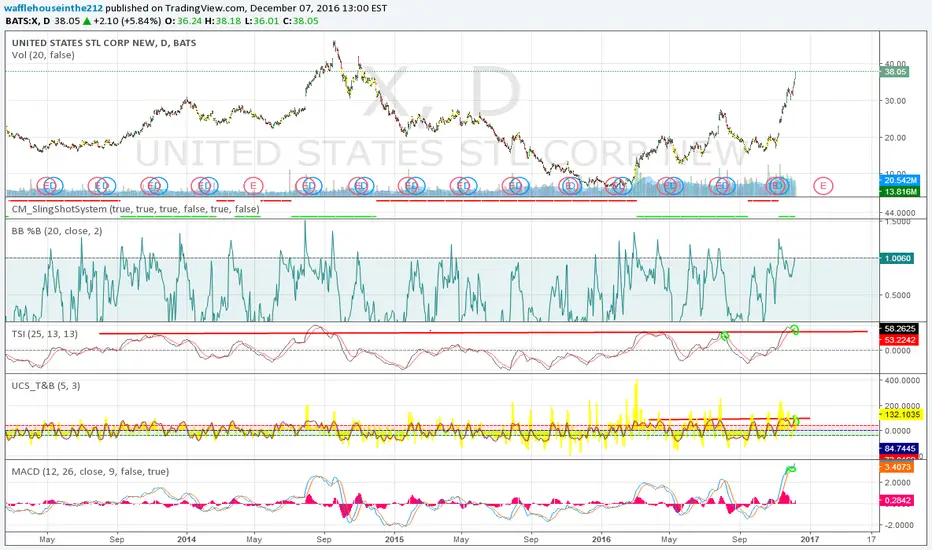Click the BB %B (20, close, 2) label
Viewport: 932px width, 550px height.
(x=57, y=231)
